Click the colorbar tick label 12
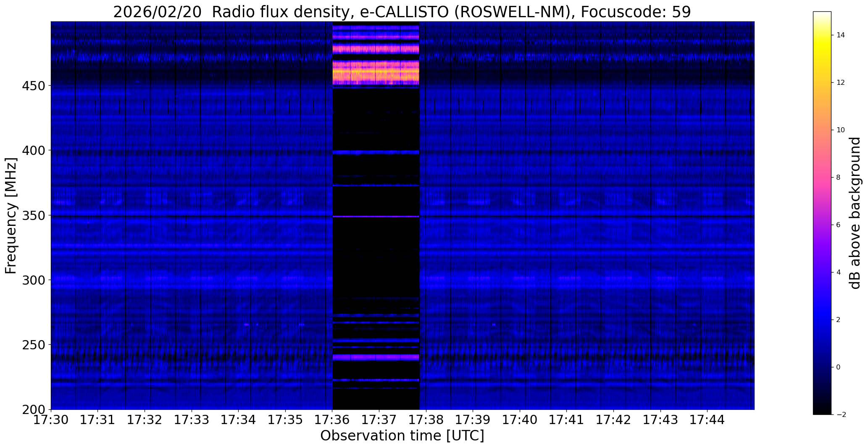 [841, 83]
